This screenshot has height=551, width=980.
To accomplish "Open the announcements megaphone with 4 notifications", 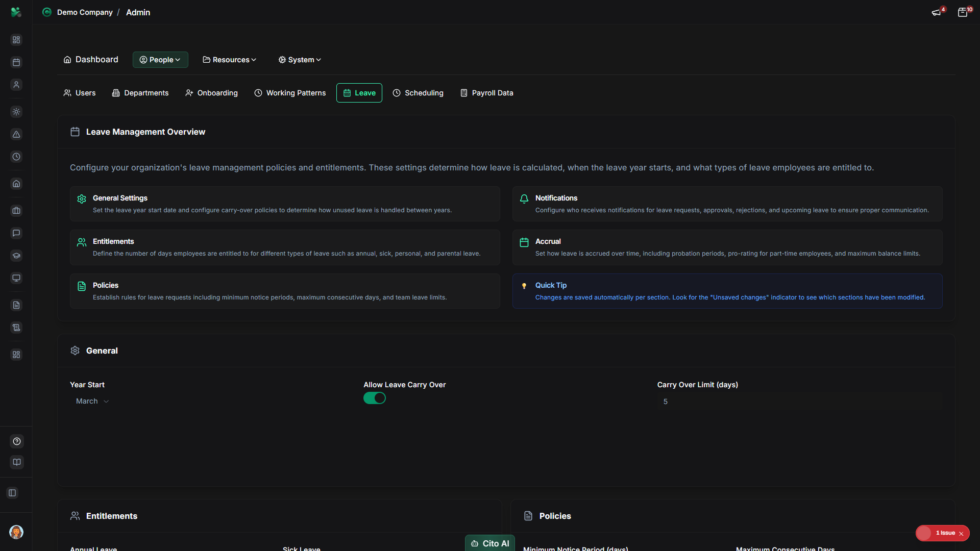I will pos(937,12).
